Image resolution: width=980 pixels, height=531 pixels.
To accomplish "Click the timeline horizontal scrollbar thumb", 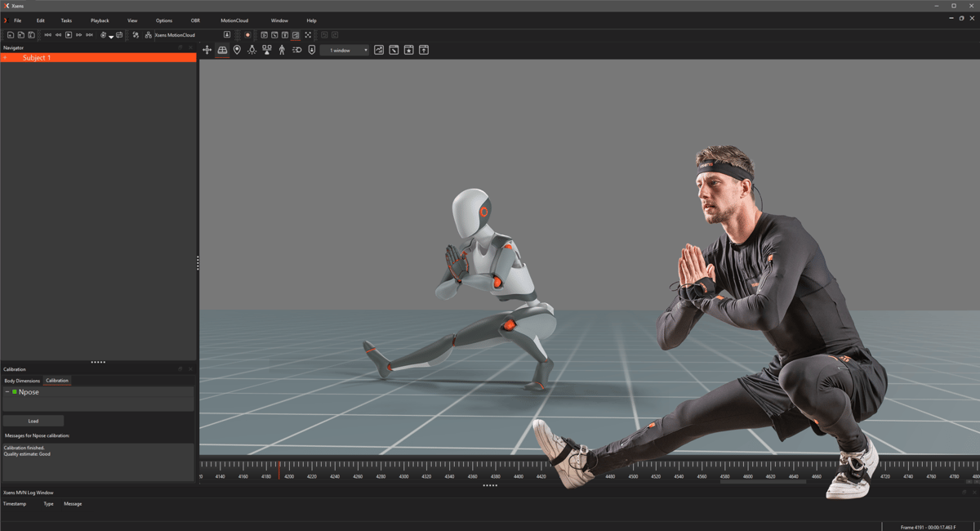I will click(x=763, y=482).
